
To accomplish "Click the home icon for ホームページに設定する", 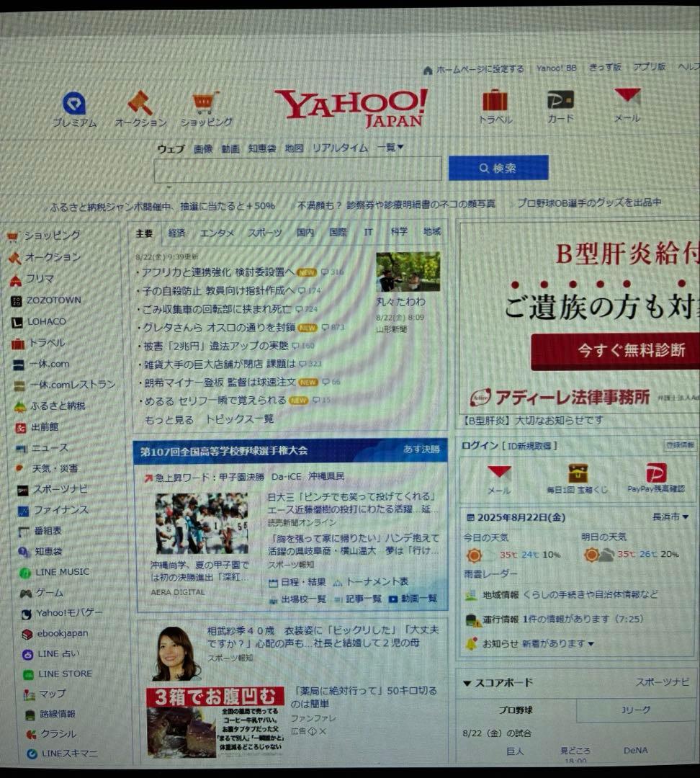I will (x=428, y=71).
